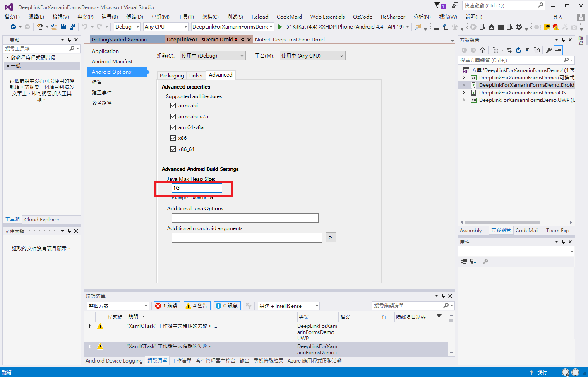Select Application in the project properties sidebar
The width and height of the screenshot is (588, 377).
tap(105, 51)
